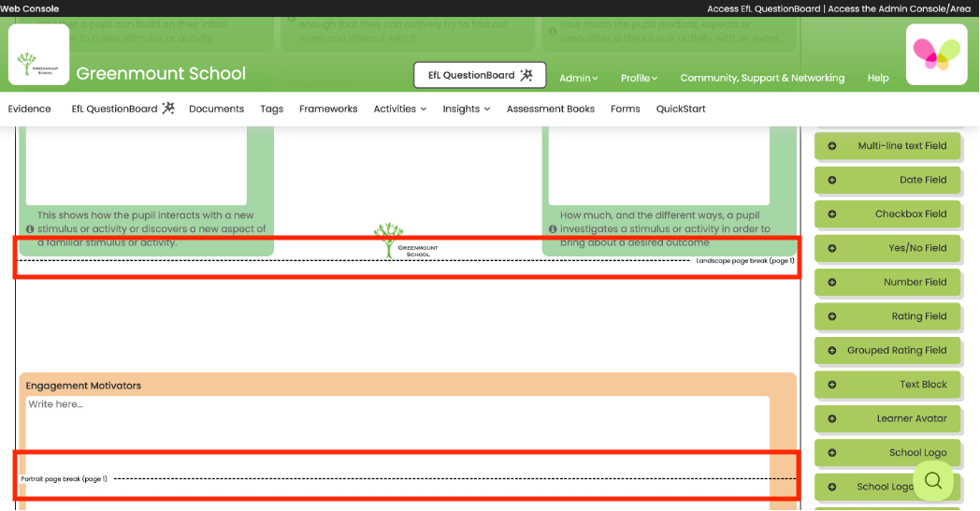Click plus icon on School Logo
Screen dimensions: 980x511
coord(832,453)
